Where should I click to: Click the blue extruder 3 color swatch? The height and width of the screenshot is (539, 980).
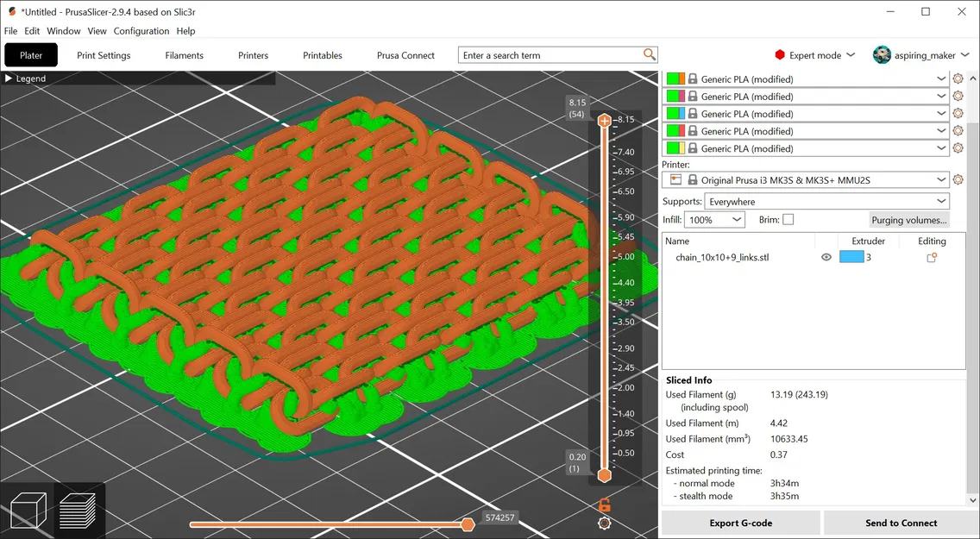pyautogui.click(x=851, y=257)
